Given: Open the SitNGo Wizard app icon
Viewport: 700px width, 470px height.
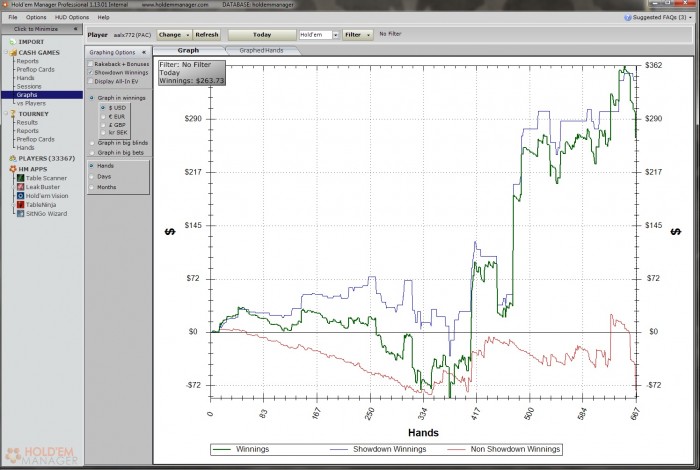Looking at the screenshot, I should [x=21, y=214].
